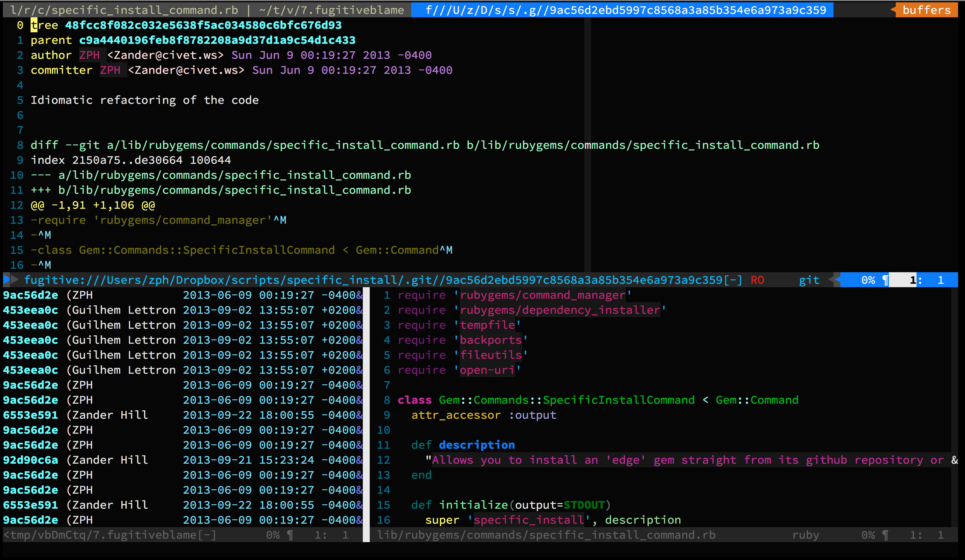
Task: Open blame hash beside 'def initialize' line 15
Action: tap(31, 505)
